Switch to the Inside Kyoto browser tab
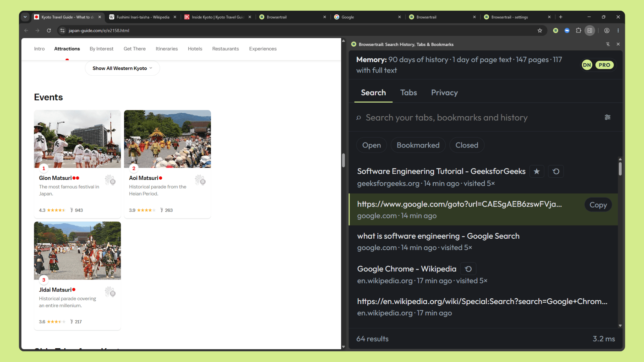This screenshot has width=644, height=362. 218,17
